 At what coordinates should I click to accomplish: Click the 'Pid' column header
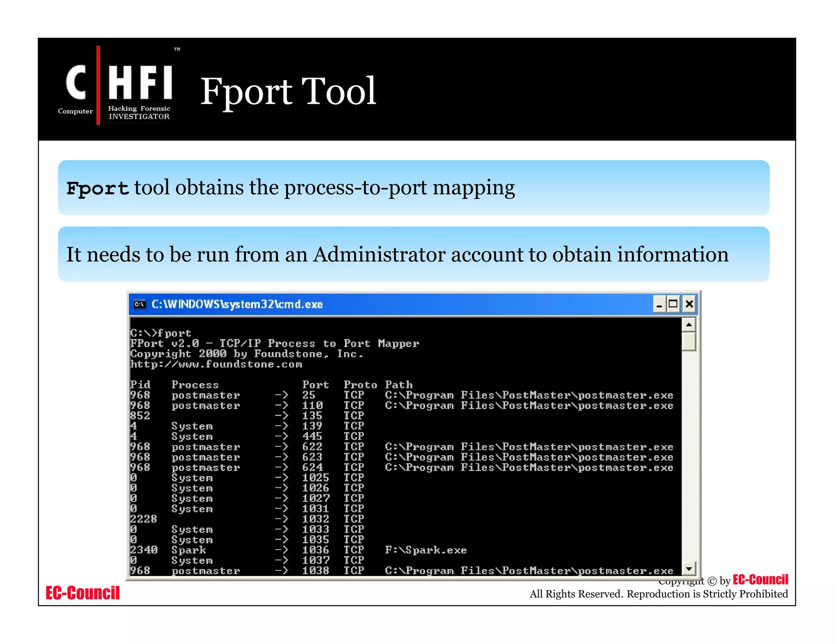coord(140,385)
